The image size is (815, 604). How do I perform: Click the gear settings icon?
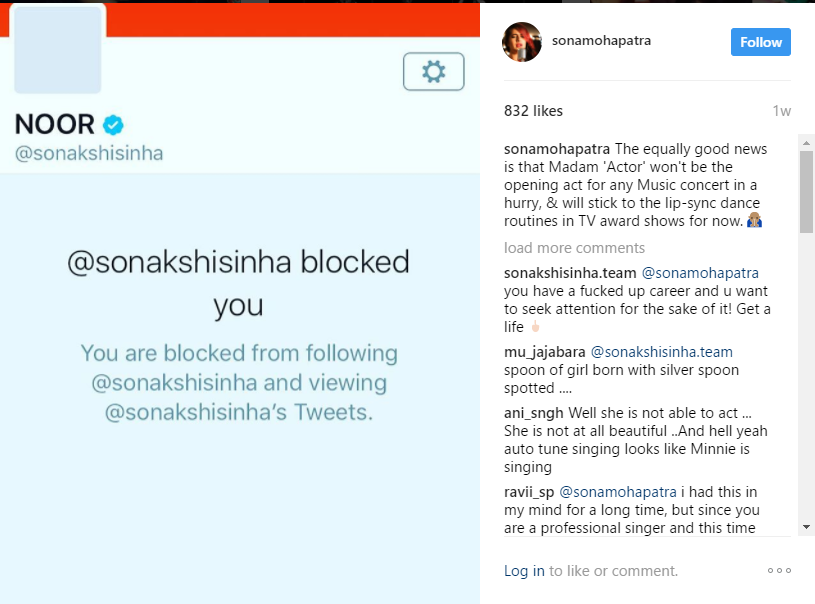tap(433, 72)
